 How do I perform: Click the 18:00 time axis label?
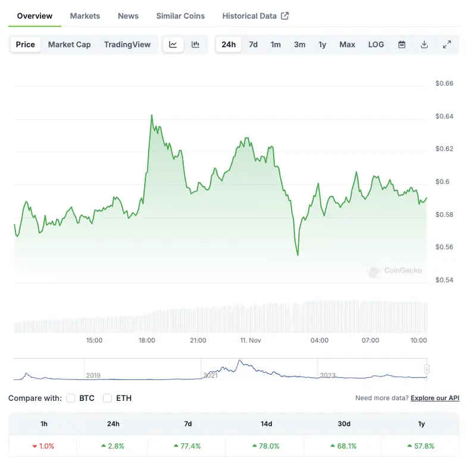147,340
